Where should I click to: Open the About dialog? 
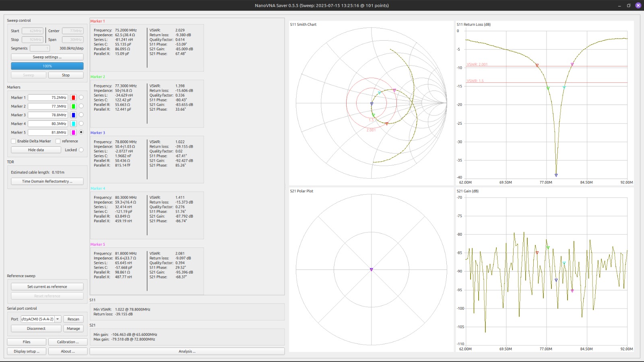pos(68,352)
